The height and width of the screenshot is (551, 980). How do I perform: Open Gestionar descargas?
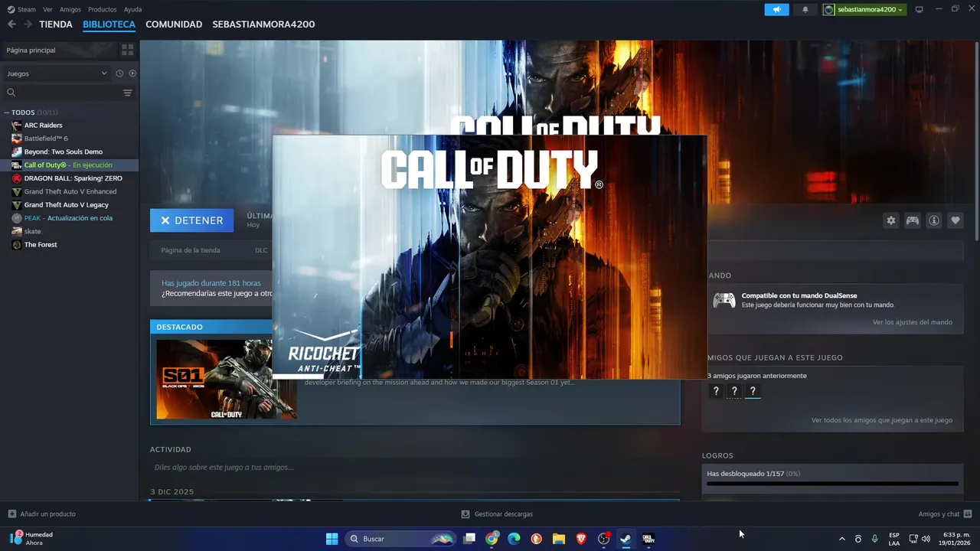coord(497,514)
